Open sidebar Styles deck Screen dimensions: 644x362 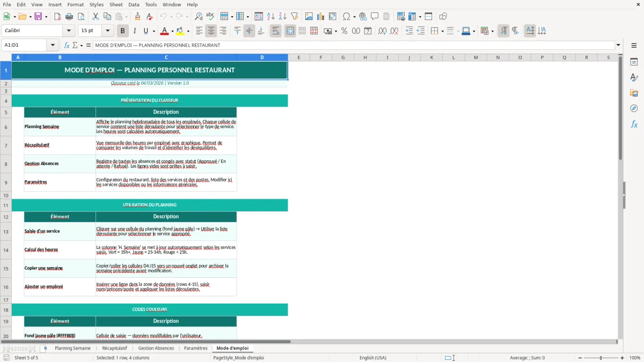coord(634,77)
